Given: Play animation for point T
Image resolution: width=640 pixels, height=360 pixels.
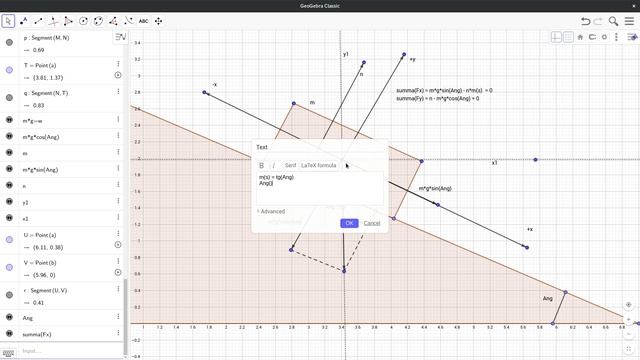Looking at the screenshot, I should pyautogui.click(x=118, y=75).
